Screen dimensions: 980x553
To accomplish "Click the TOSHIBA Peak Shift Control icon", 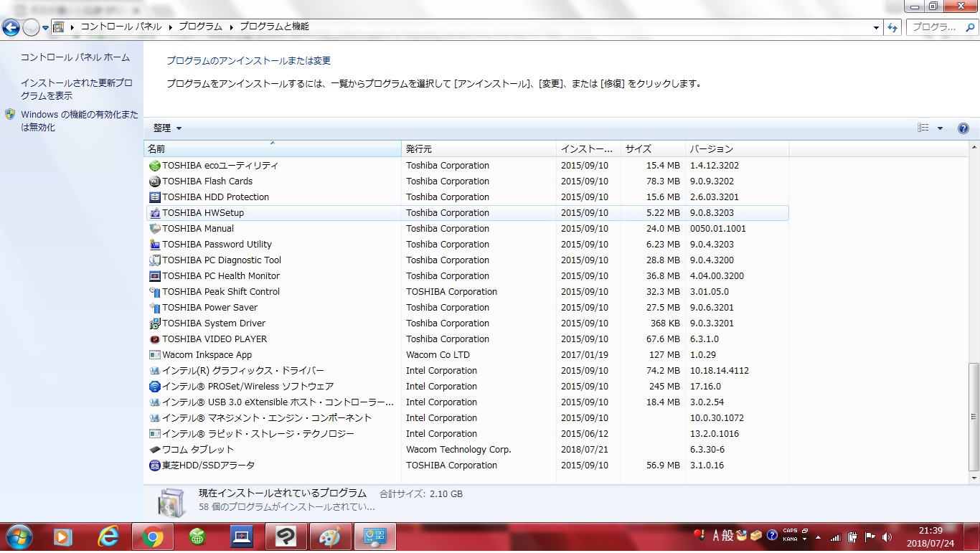I will click(x=155, y=292).
